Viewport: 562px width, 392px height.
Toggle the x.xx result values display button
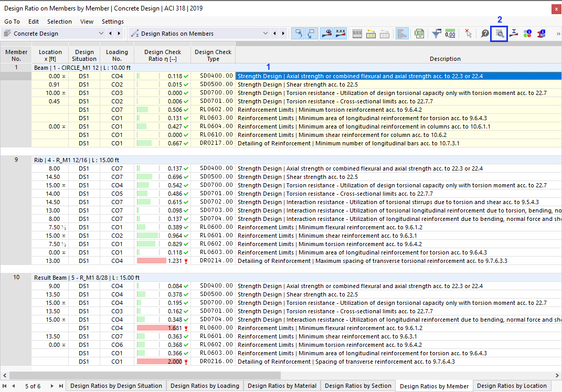coord(340,34)
